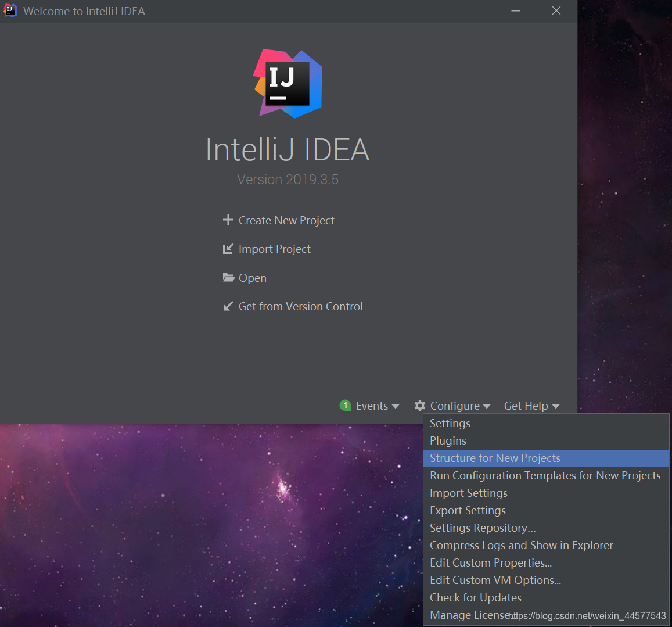Click the arrow next to Events
672x627 pixels.
(396, 407)
